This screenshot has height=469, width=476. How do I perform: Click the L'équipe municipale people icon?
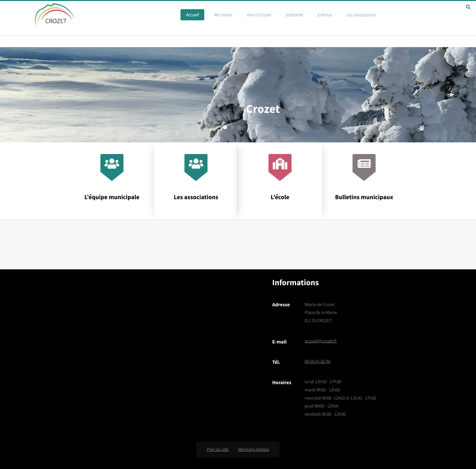coord(112,167)
